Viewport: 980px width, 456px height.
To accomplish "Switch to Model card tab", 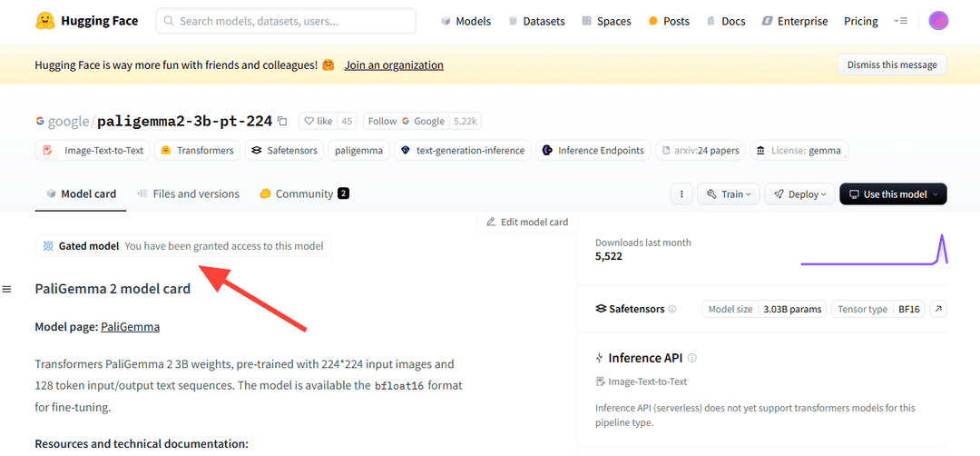I will [81, 193].
